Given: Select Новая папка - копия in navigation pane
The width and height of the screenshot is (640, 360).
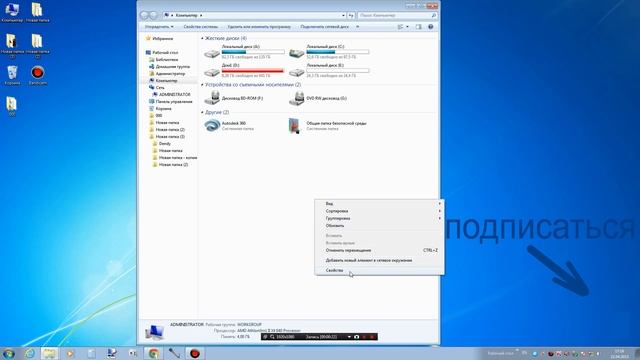Looking at the screenshot, I should tap(178, 158).
